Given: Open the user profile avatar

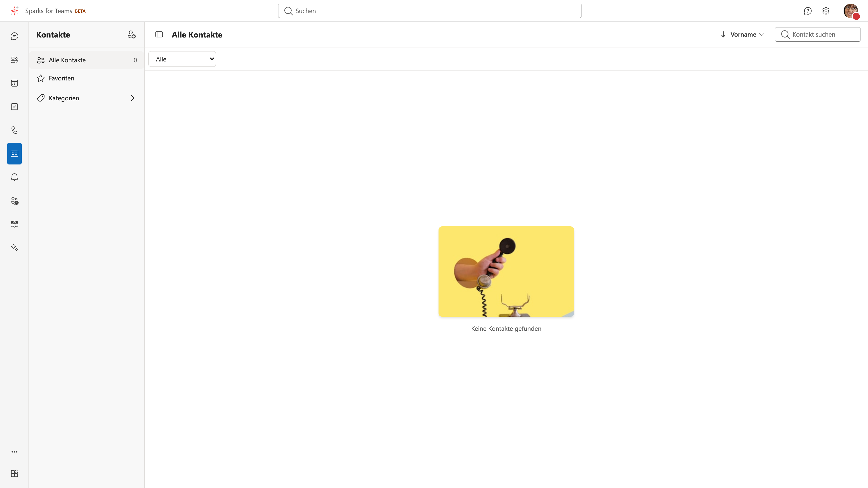Looking at the screenshot, I should [x=851, y=11].
